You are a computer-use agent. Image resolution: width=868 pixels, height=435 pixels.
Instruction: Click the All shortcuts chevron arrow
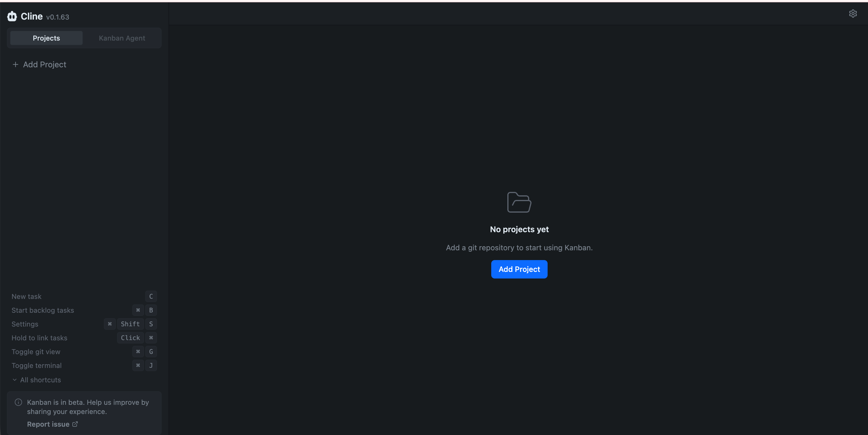pos(14,380)
